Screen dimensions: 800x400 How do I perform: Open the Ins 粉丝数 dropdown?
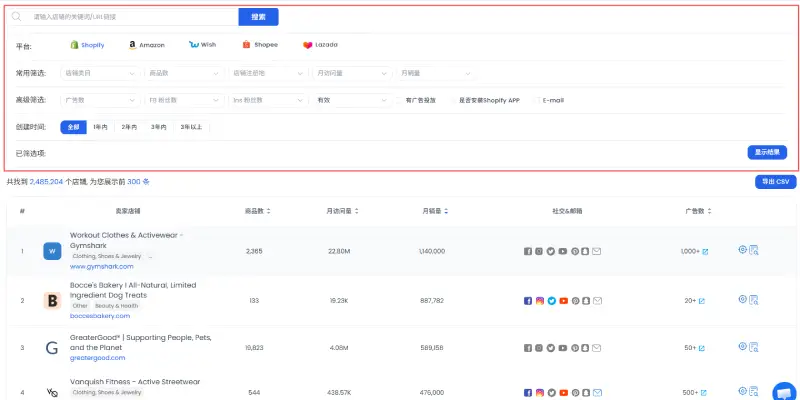[x=268, y=101]
